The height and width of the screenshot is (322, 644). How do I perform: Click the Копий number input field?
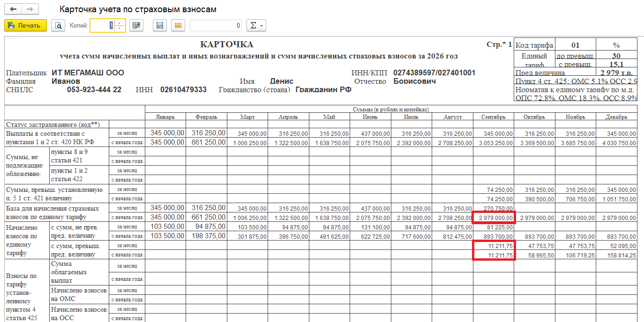[102, 25]
